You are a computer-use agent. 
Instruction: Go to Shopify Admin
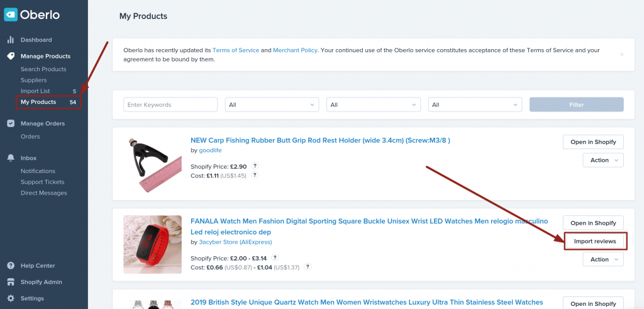[x=42, y=282]
